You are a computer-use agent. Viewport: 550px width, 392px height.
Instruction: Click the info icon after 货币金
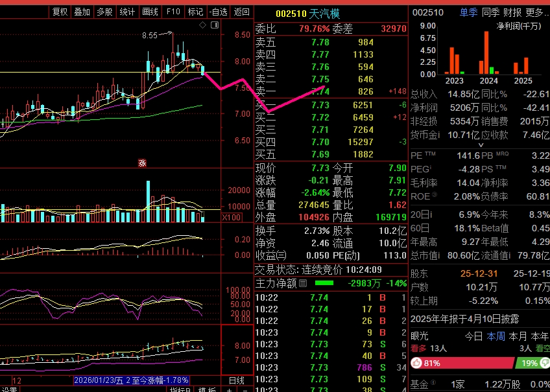coord(438,134)
